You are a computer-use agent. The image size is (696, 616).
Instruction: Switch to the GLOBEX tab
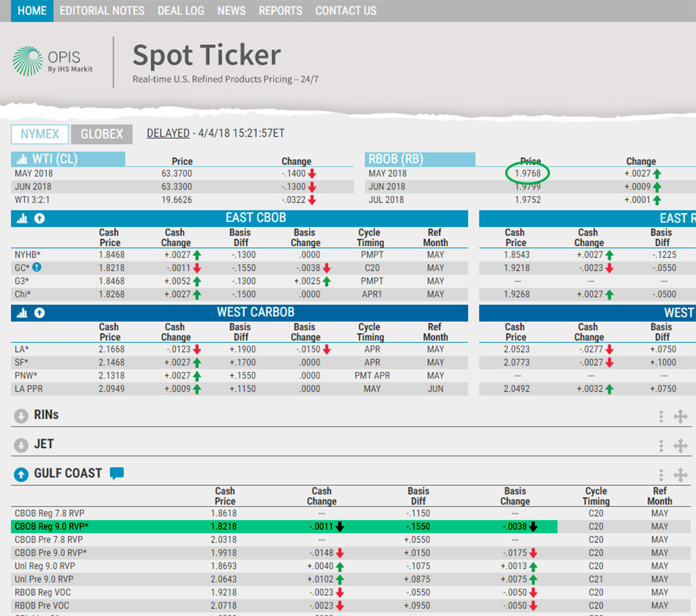tap(102, 134)
